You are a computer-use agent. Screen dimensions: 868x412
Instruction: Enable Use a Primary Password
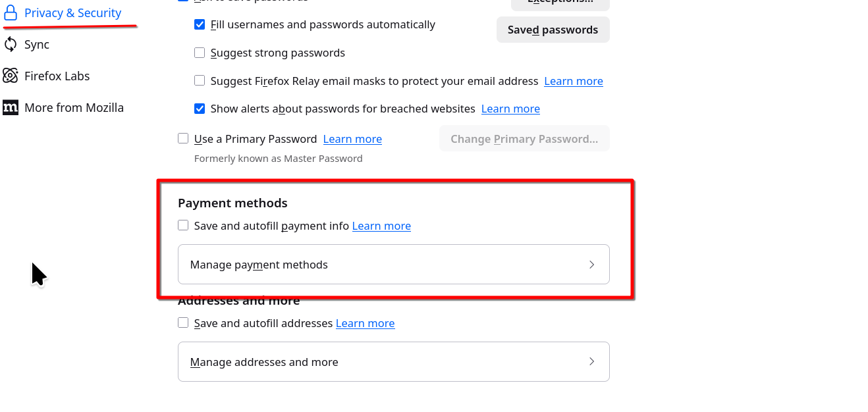tap(183, 139)
